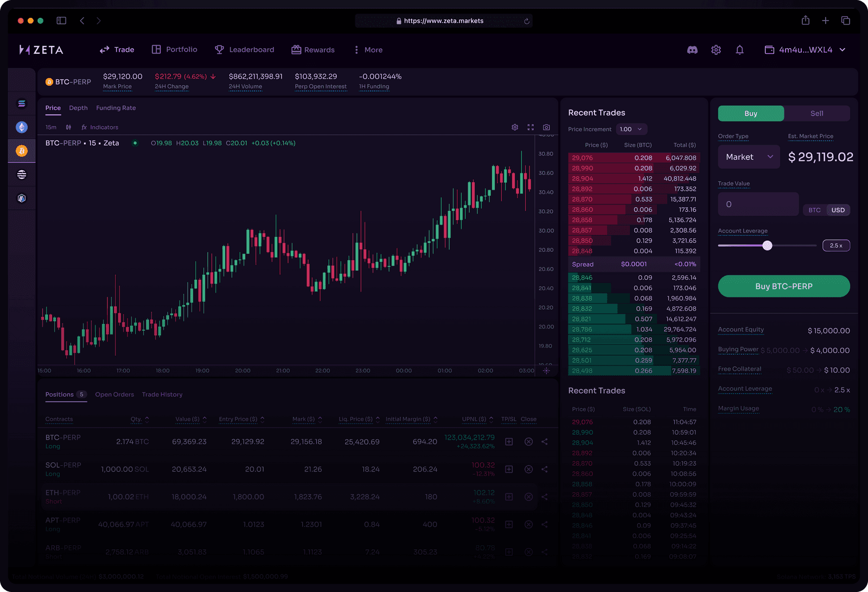Share the SOL-PERP position

coord(545,469)
